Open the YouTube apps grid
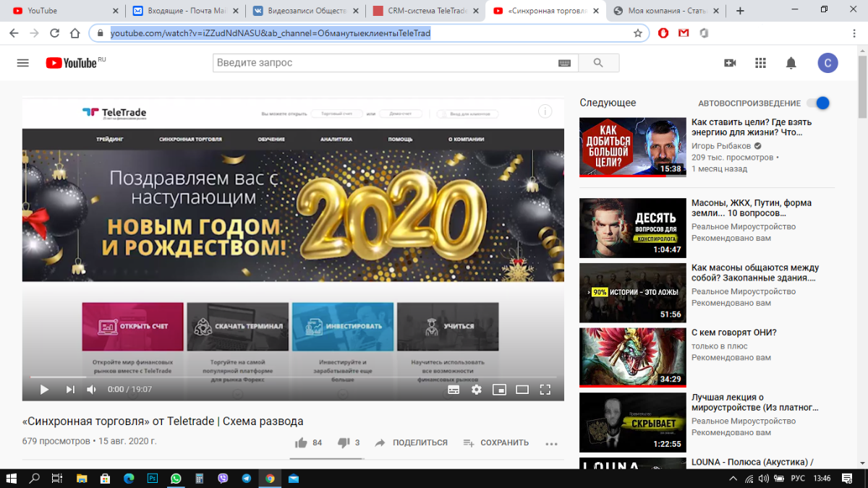The width and height of the screenshot is (868, 488). coord(760,63)
